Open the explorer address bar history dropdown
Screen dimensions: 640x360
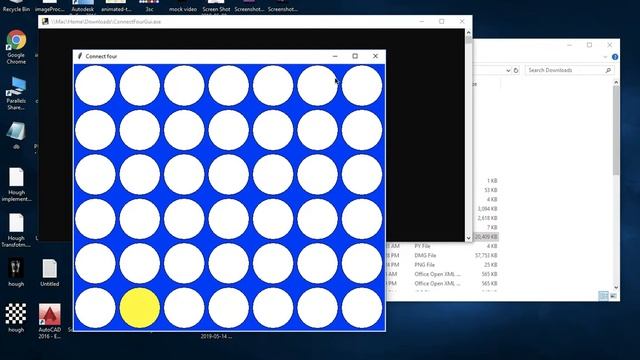(508, 70)
